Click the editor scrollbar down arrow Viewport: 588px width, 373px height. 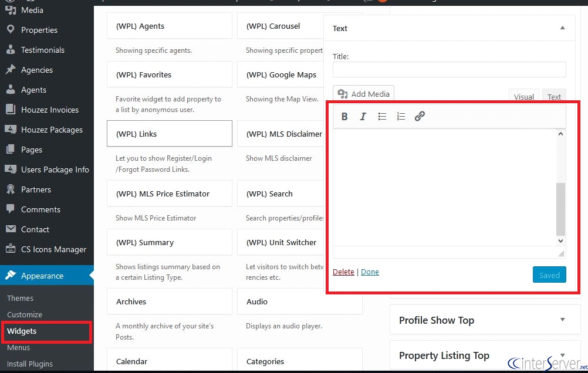click(x=560, y=241)
